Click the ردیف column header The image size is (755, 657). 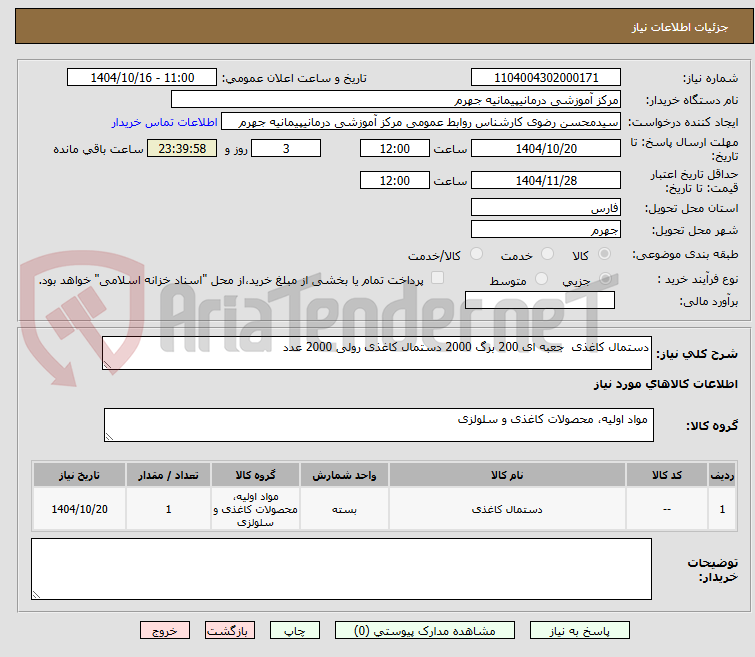tap(722, 475)
